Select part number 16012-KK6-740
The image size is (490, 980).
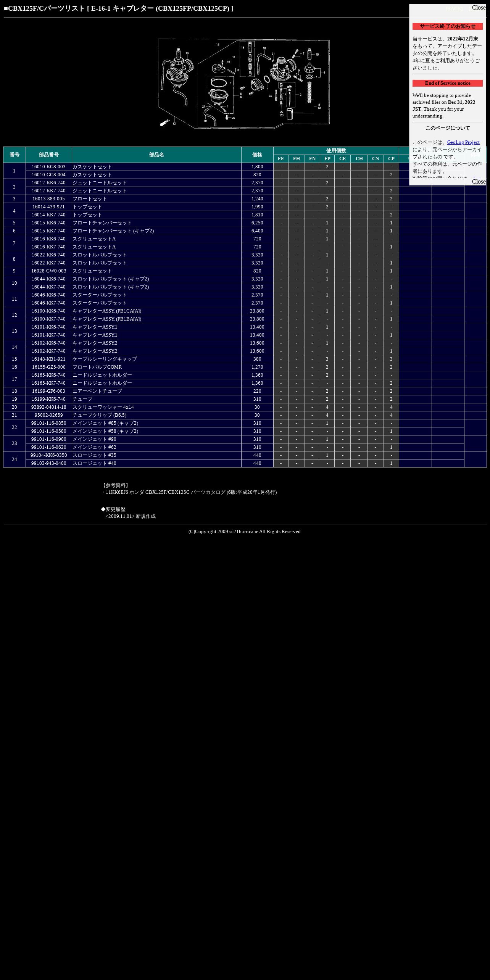[48, 183]
